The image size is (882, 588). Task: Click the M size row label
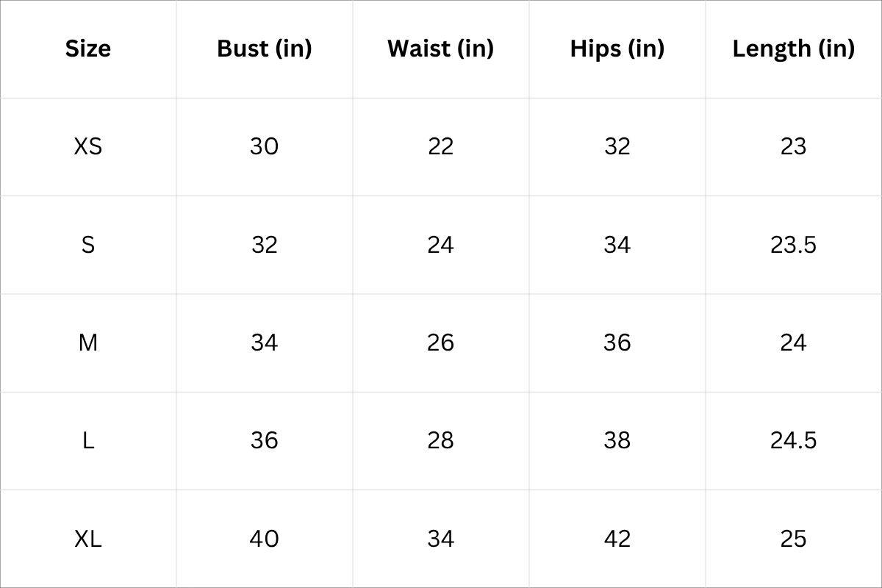(88, 343)
